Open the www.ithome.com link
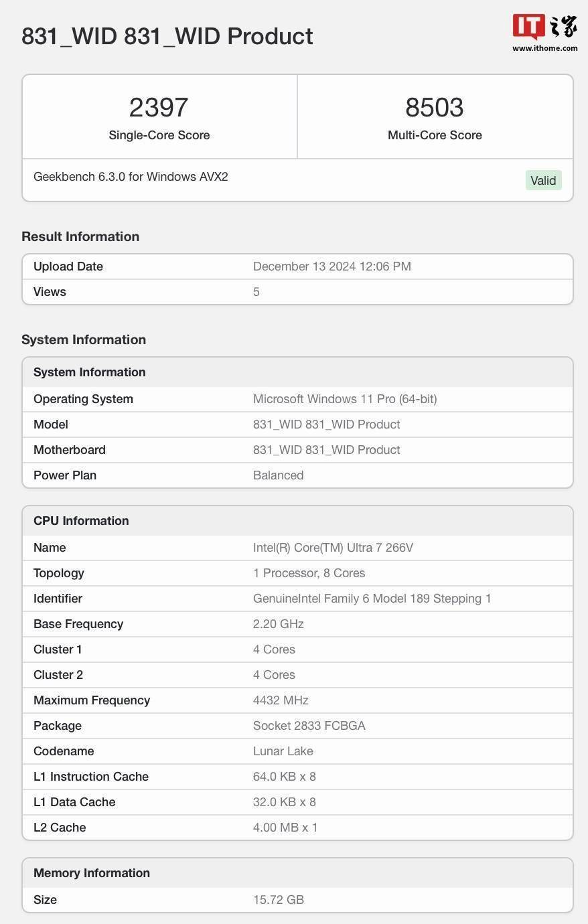Screen dimensions: 588x924 (x=544, y=48)
